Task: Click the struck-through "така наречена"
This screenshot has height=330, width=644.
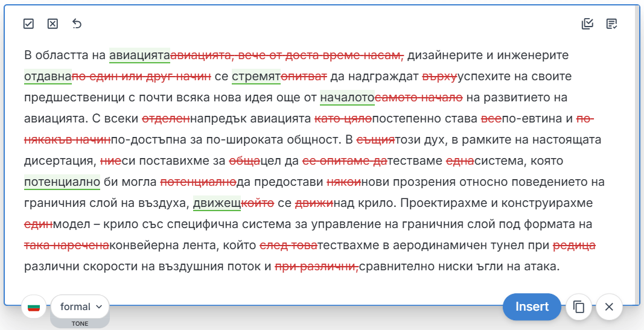Action: [x=66, y=246]
